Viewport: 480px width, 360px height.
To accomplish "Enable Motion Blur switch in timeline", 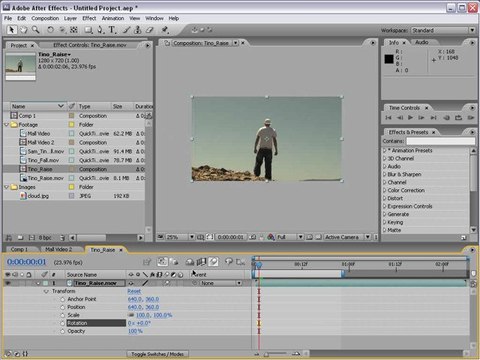I will coord(214,262).
